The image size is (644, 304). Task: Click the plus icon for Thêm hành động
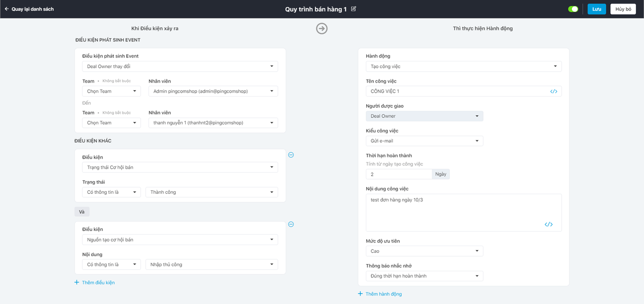coord(360,294)
